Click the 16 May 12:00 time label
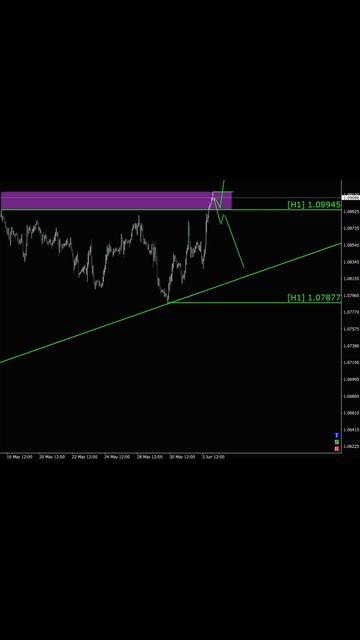Viewport: 360px width, 640px height. (x=19, y=457)
